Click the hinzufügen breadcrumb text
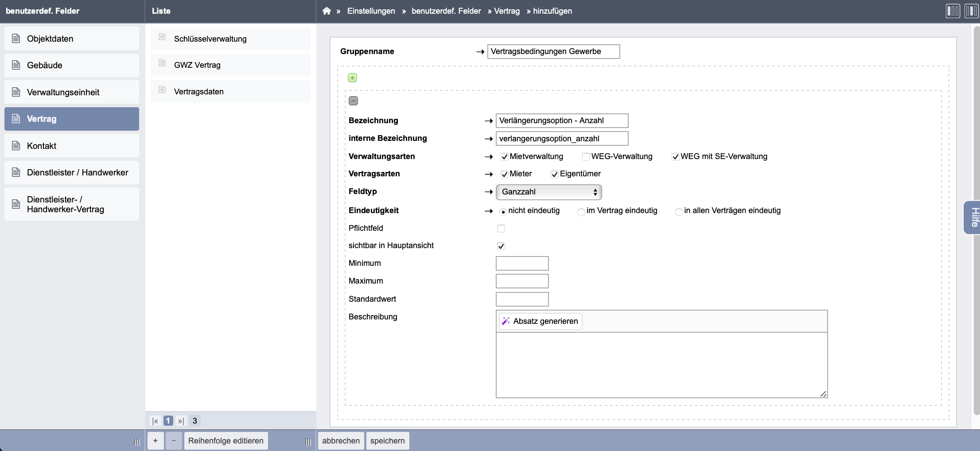The width and height of the screenshot is (980, 451). pos(552,11)
